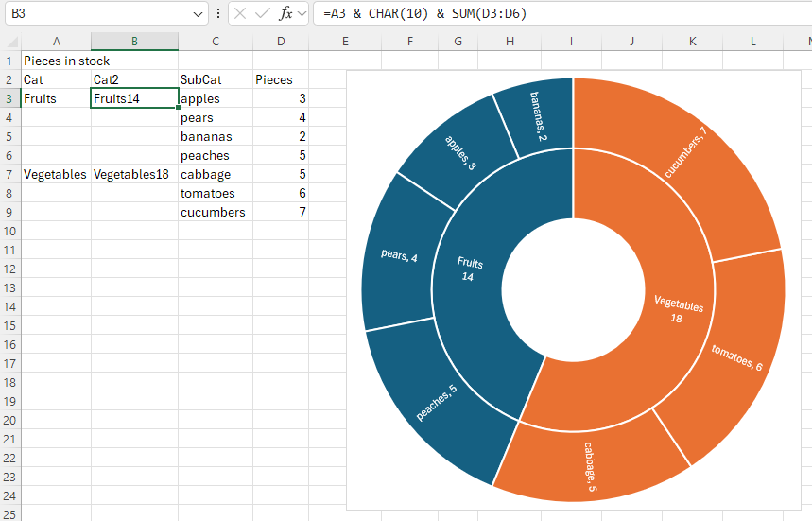Image resolution: width=812 pixels, height=521 pixels.
Task: Select the 'tomatoes, 6' chart segment
Action: point(735,357)
